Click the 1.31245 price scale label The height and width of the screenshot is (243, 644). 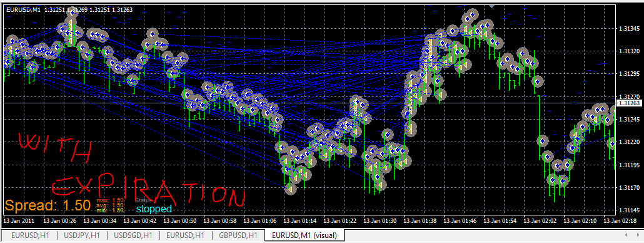628,120
